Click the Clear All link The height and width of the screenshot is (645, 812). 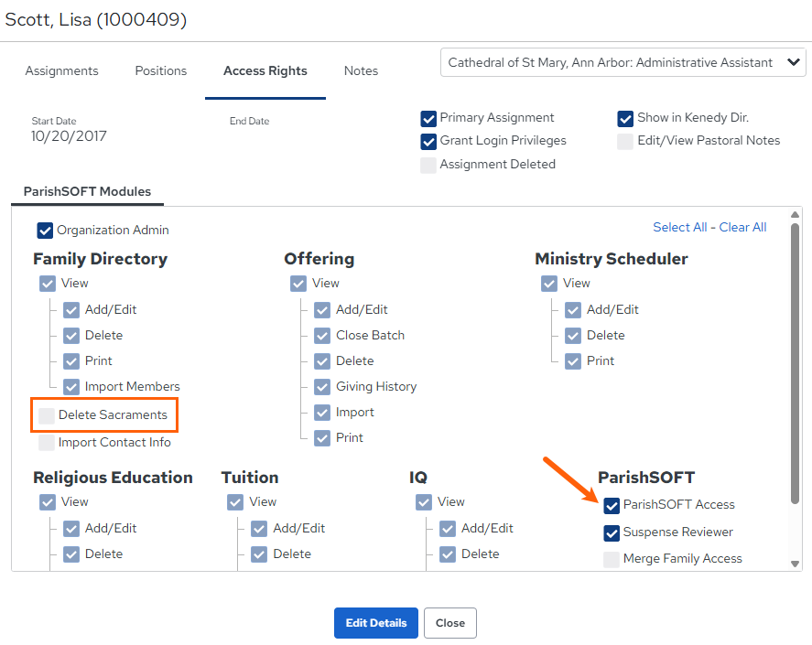coord(742,227)
